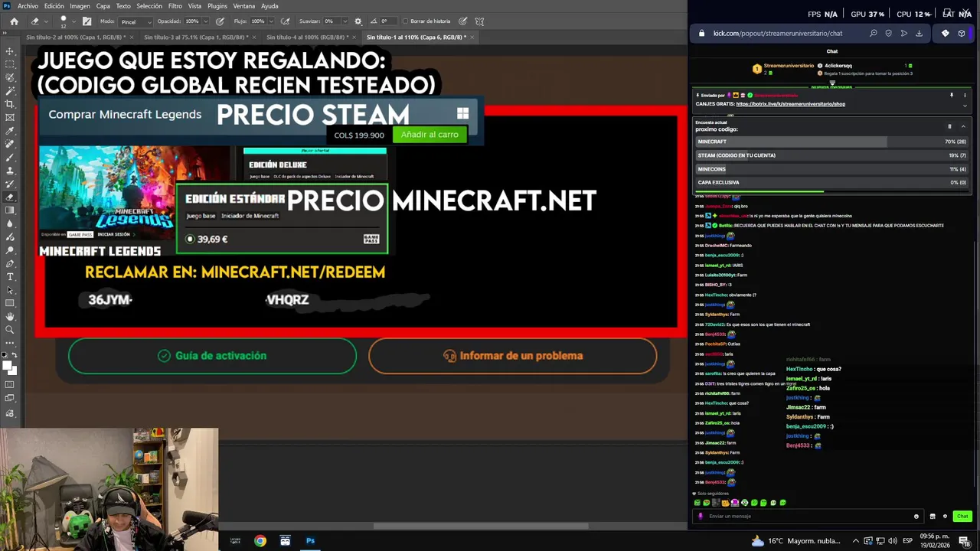The width and height of the screenshot is (980, 551).
Task: Expand the pinned message chevron
Action: tap(965, 106)
